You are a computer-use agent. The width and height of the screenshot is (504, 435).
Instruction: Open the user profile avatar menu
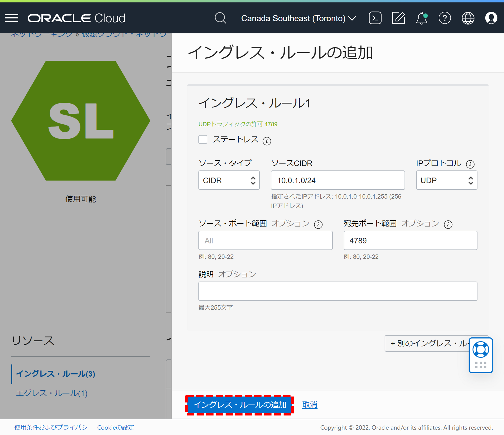[x=491, y=18]
